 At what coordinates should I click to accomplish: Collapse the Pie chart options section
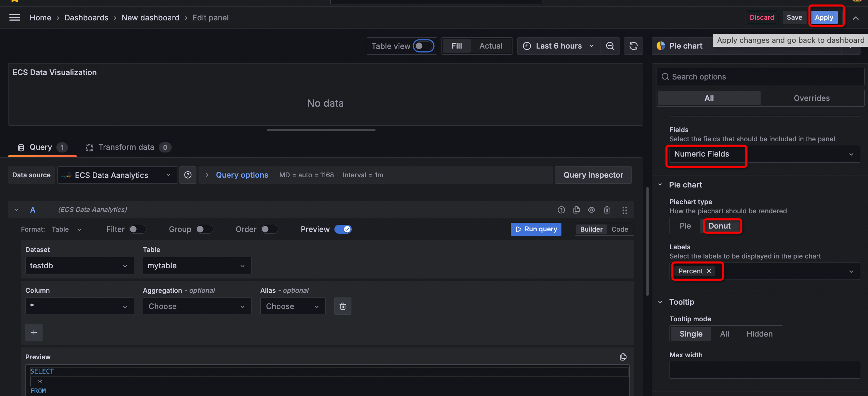click(x=660, y=185)
